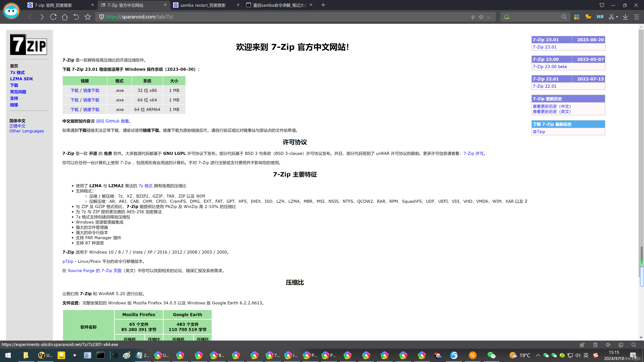Viewport: 644px width, 362px height.
Task: Click the browser reload icon
Action: [x=53, y=17]
